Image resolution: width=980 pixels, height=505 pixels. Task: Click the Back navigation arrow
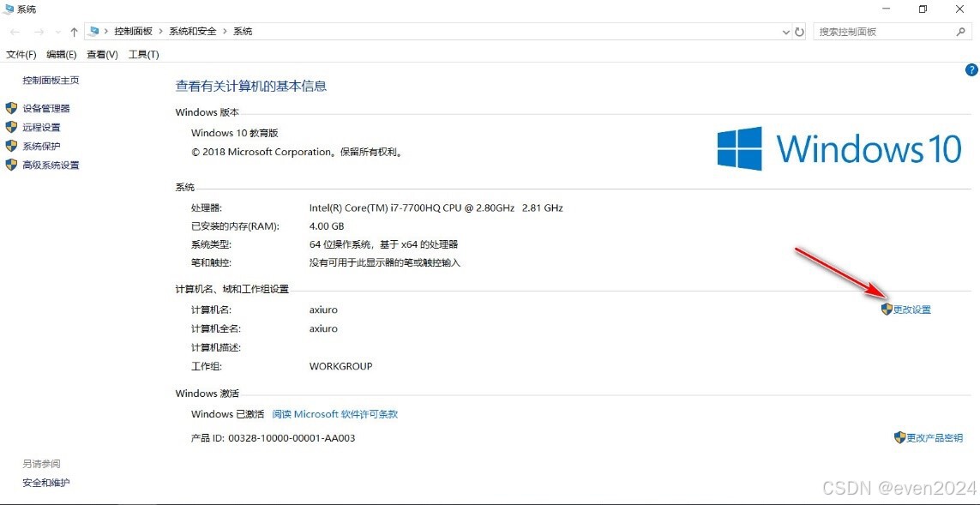click(x=15, y=32)
